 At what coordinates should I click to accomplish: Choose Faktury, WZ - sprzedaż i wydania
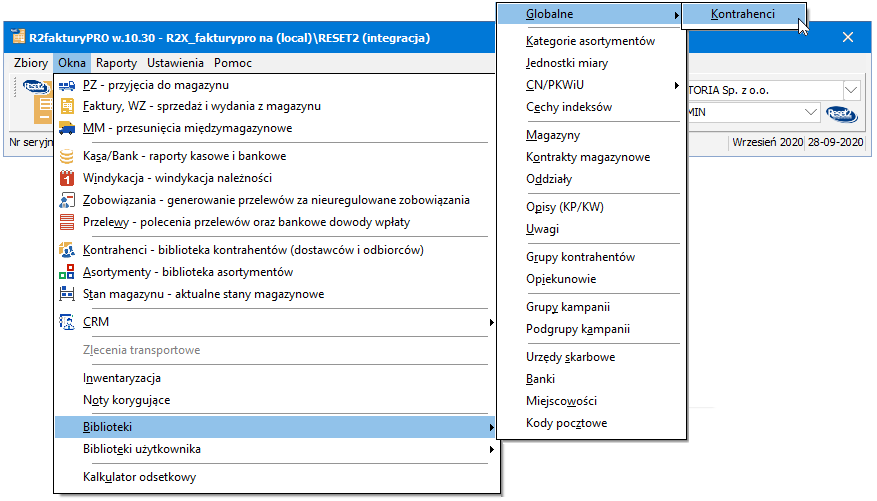pos(275,106)
